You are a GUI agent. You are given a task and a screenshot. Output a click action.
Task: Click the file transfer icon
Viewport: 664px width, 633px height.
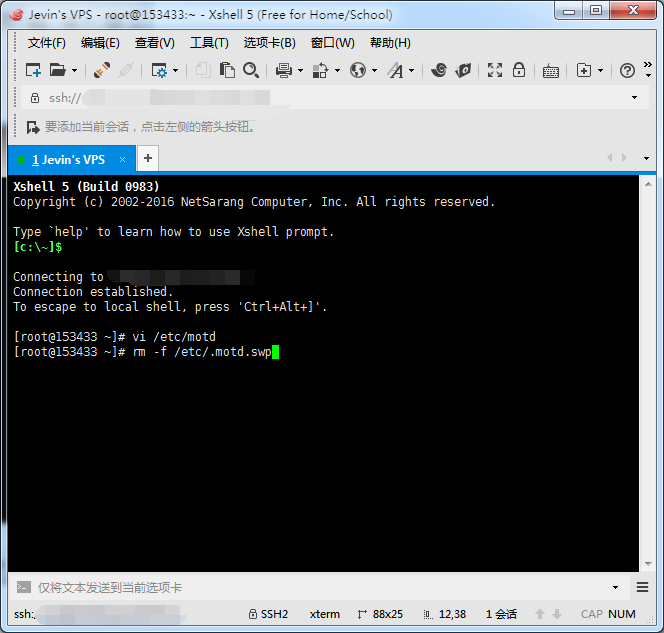(321, 70)
